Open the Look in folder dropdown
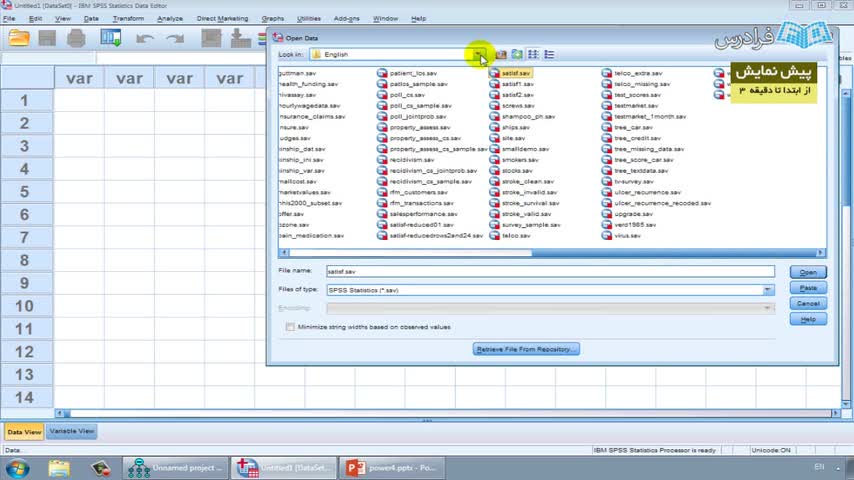Image resolution: width=854 pixels, height=480 pixels. pos(478,54)
